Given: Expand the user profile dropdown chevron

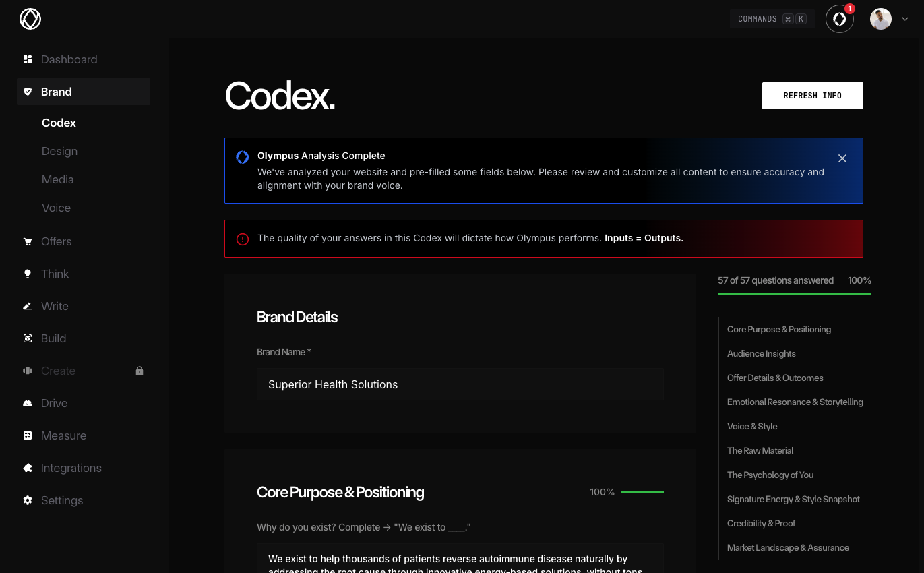Looking at the screenshot, I should pyautogui.click(x=905, y=19).
